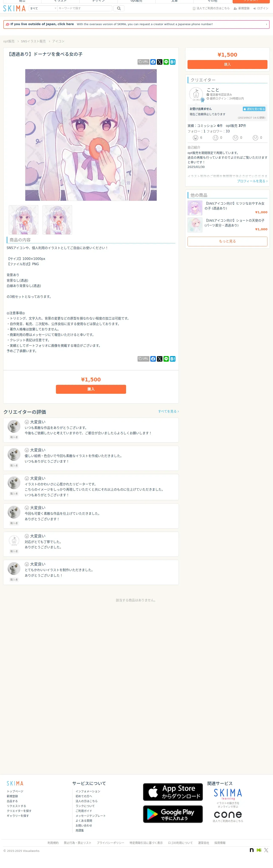
Task: Click the 購入 button below the description
Action: pyautogui.click(x=91, y=389)
